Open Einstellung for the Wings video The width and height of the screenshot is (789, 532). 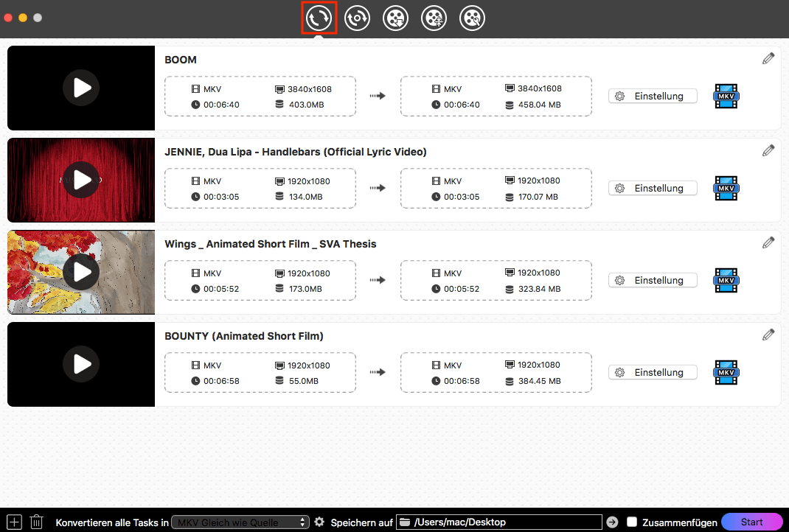tap(653, 280)
